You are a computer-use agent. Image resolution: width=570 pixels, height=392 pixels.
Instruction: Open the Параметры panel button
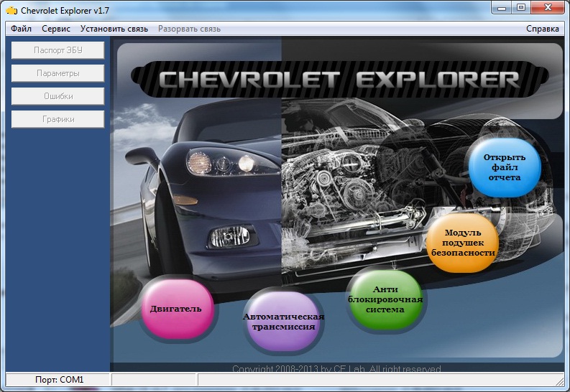(58, 73)
